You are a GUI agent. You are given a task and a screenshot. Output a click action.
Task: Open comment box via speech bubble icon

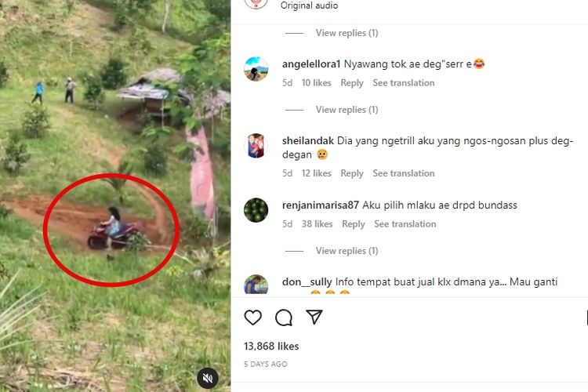[284, 318]
